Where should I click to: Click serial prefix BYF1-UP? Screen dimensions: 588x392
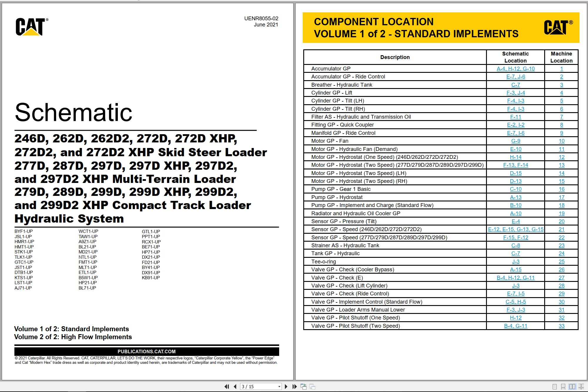click(24, 231)
